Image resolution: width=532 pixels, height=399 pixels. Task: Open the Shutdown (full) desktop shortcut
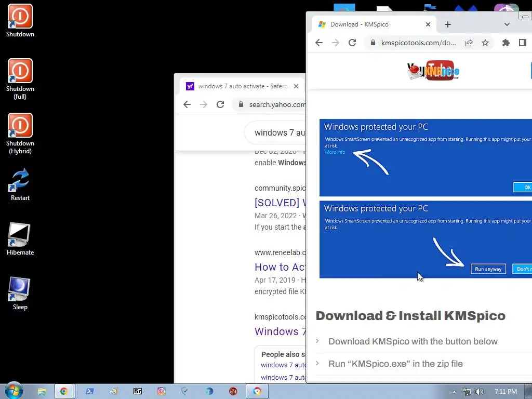[20, 79]
